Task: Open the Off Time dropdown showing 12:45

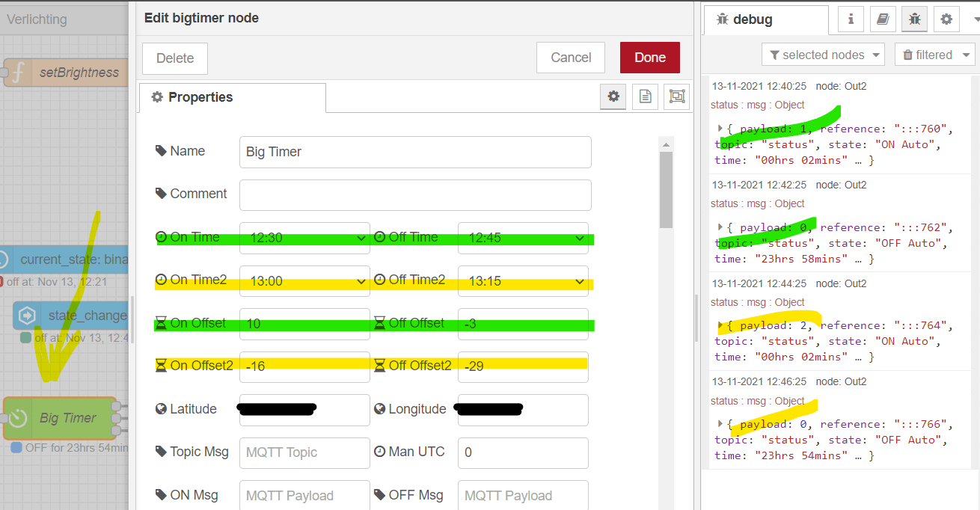Action: pos(523,238)
